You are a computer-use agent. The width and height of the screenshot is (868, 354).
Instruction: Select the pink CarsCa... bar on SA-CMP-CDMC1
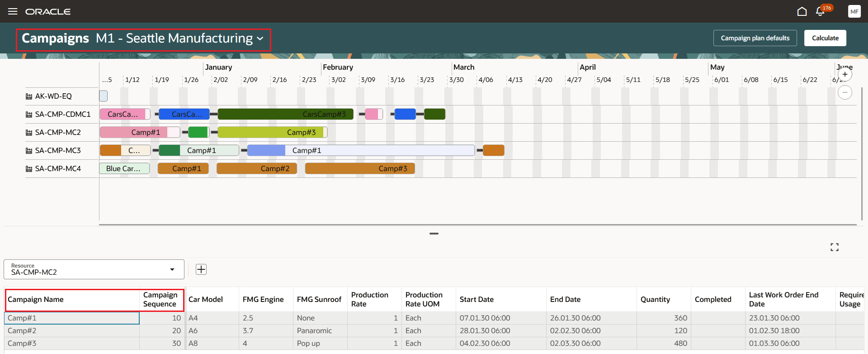[x=125, y=114]
